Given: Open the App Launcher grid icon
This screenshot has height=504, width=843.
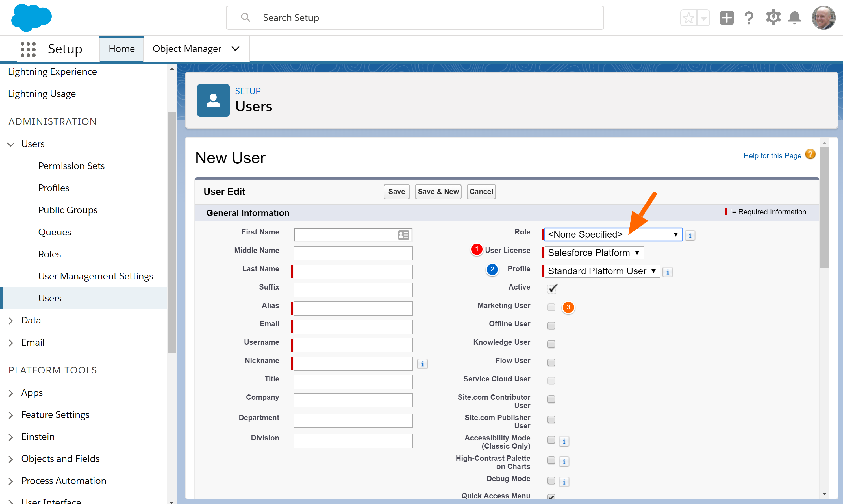Looking at the screenshot, I should (x=28, y=49).
